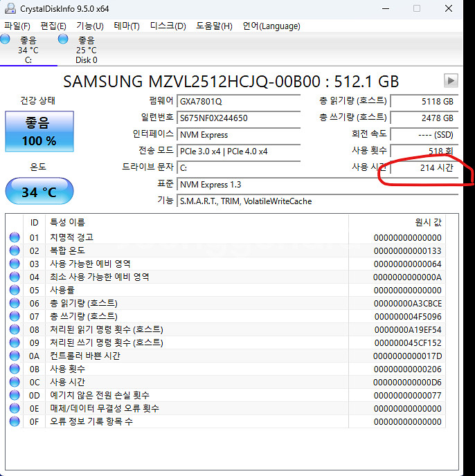The width and height of the screenshot is (475, 476).
Task: Click the serial number field S675NF0X244650
Action: 239,118
